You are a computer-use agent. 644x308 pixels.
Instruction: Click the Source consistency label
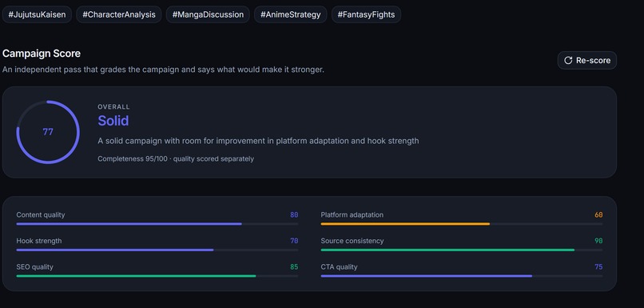pyautogui.click(x=352, y=241)
